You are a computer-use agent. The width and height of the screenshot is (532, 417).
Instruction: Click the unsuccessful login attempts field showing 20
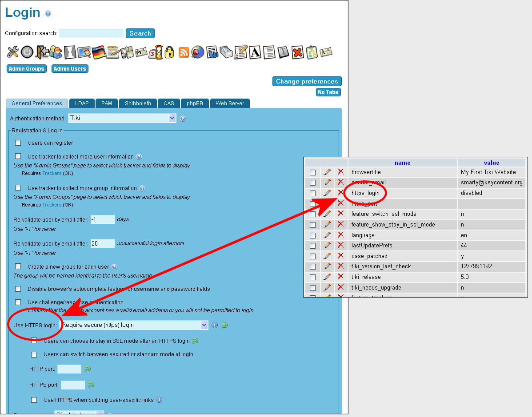(x=103, y=243)
